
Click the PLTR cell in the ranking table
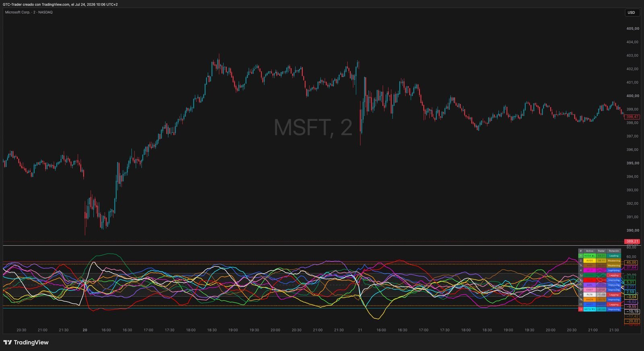click(590, 295)
